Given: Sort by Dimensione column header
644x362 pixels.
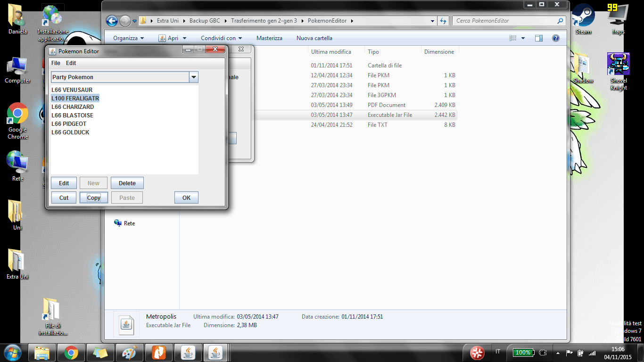Looking at the screenshot, I should tap(439, 52).
